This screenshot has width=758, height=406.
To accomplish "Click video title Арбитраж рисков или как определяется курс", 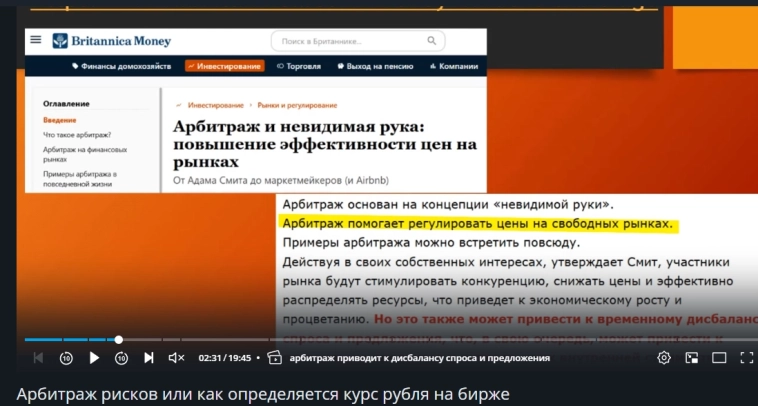I will click(x=263, y=394).
